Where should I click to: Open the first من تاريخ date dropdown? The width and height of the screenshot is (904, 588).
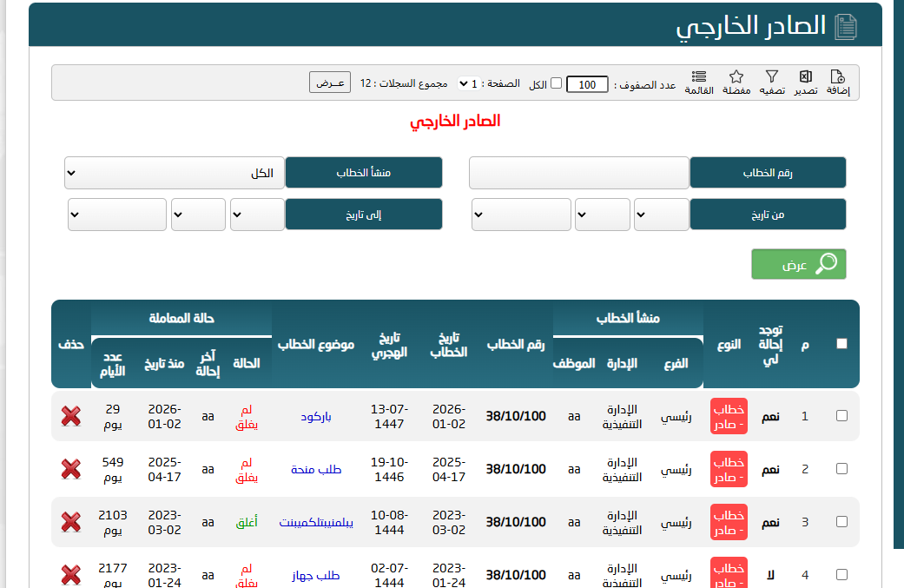pos(662,215)
